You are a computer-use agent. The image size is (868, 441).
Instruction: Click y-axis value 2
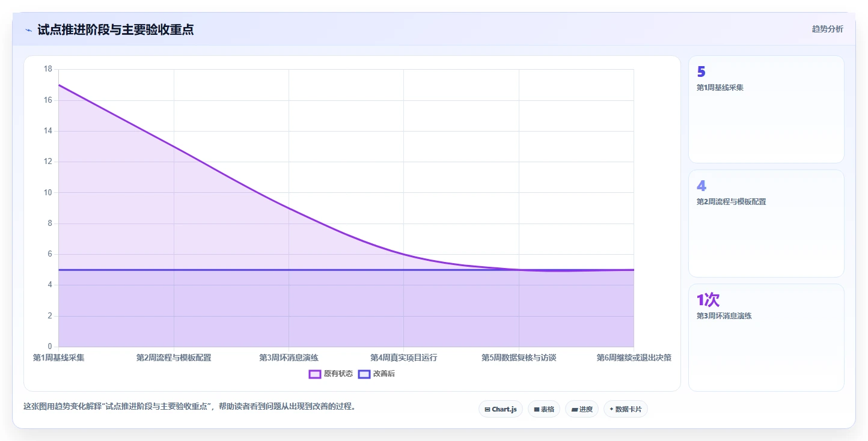(50, 316)
